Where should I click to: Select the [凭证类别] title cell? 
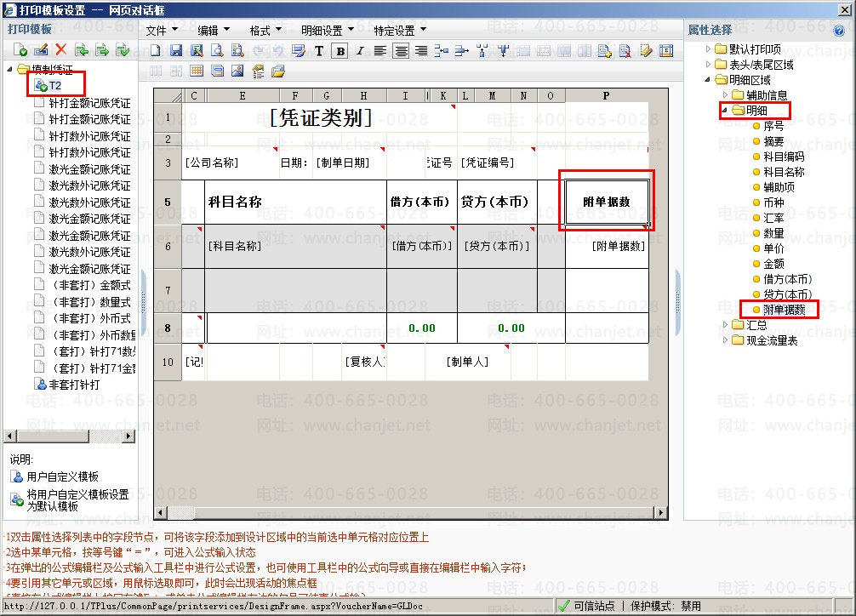coord(321,118)
